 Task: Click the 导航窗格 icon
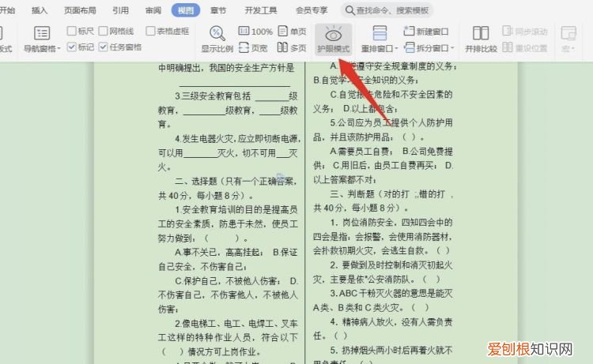[42, 33]
